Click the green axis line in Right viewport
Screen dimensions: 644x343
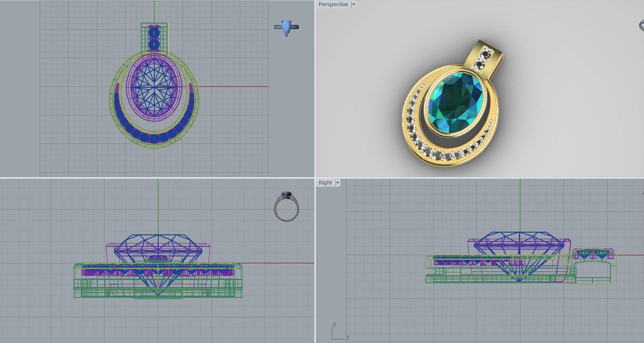(520, 205)
